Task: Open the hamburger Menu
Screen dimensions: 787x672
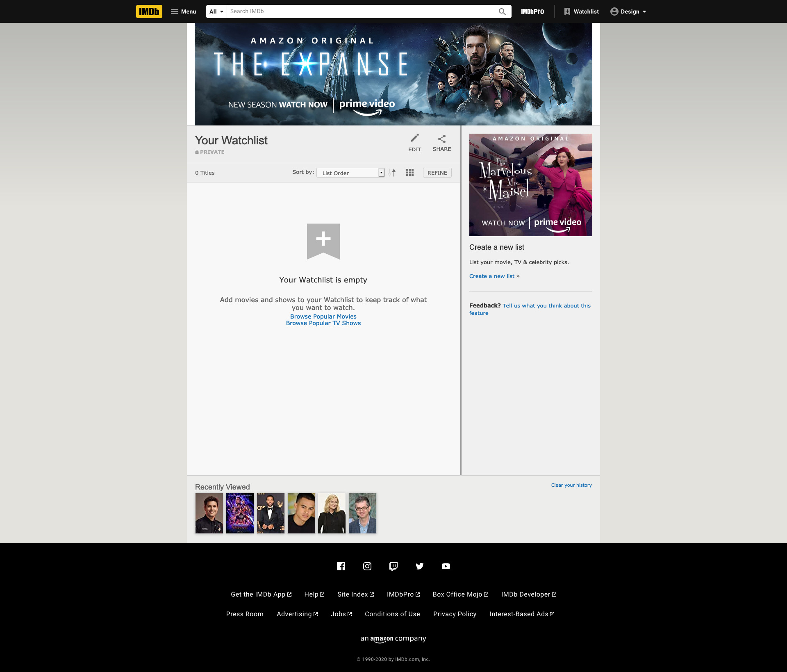Action: tap(183, 11)
